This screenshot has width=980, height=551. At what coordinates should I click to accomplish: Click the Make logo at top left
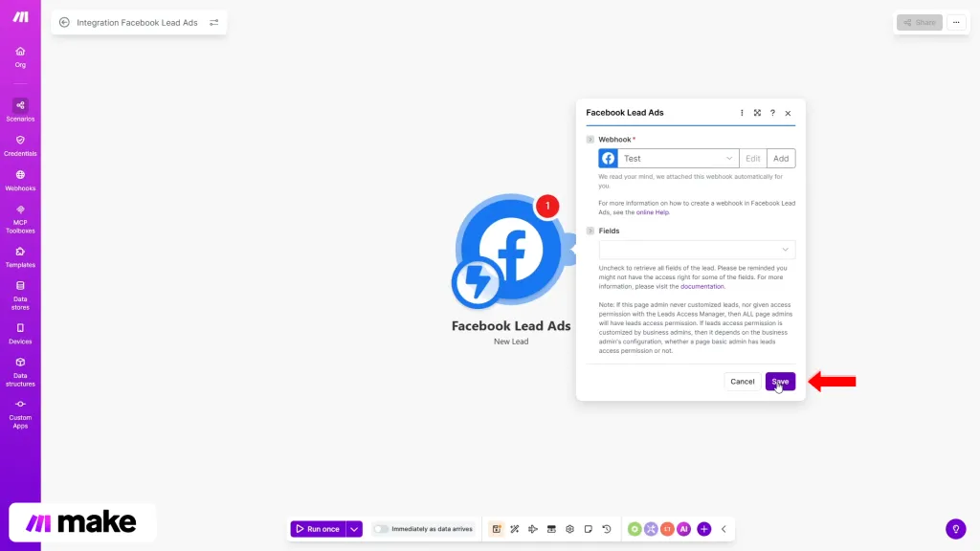[x=21, y=17]
